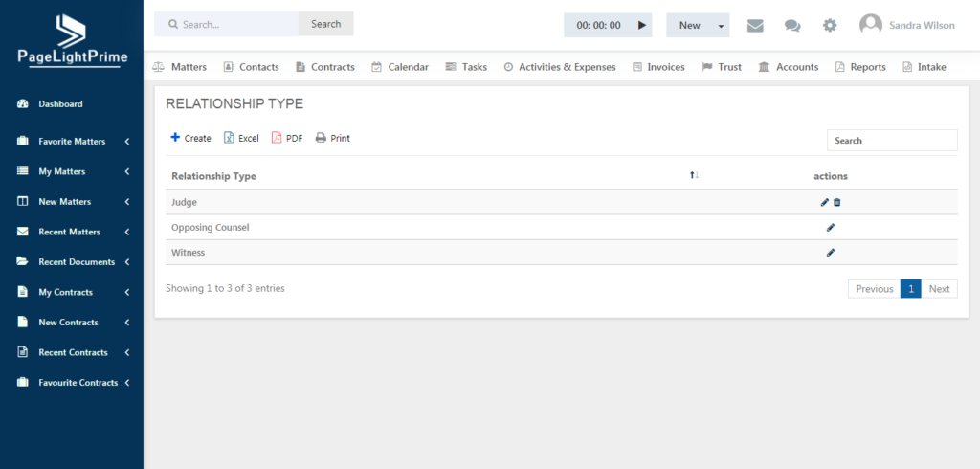
Task: Edit the Witness relationship type
Action: [x=831, y=253]
